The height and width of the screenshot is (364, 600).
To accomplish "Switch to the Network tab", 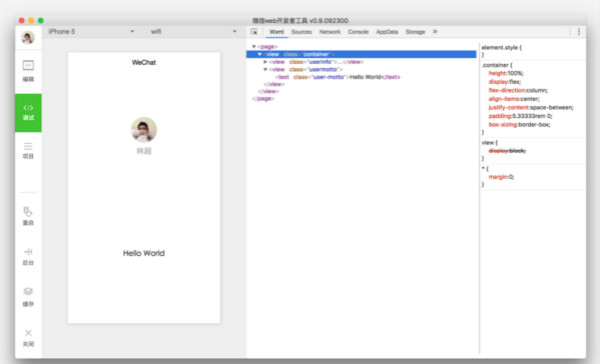I will point(330,32).
